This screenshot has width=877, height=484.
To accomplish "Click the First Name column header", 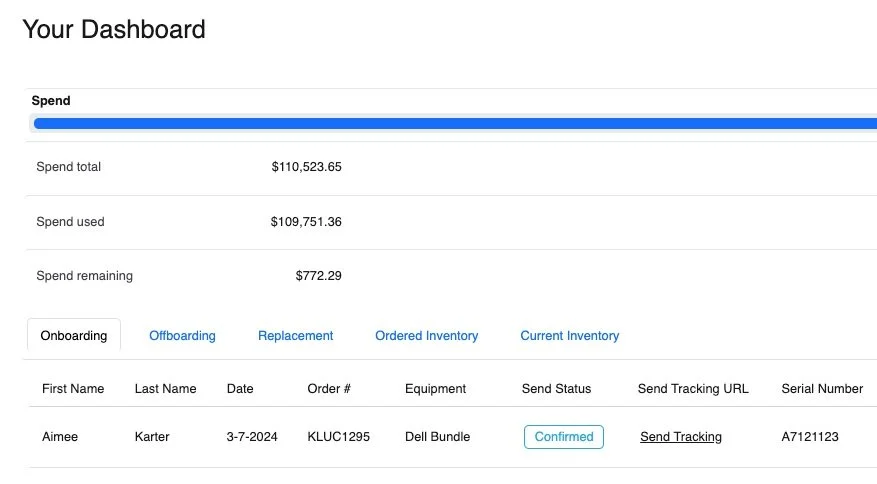I will pos(73,389).
